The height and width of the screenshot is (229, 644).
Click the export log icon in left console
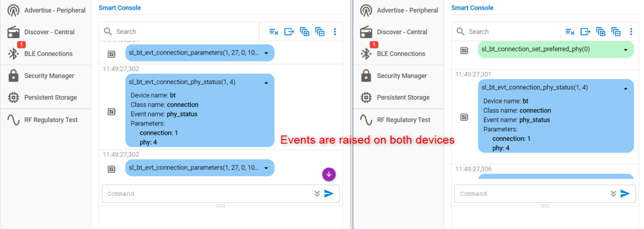coord(289,32)
